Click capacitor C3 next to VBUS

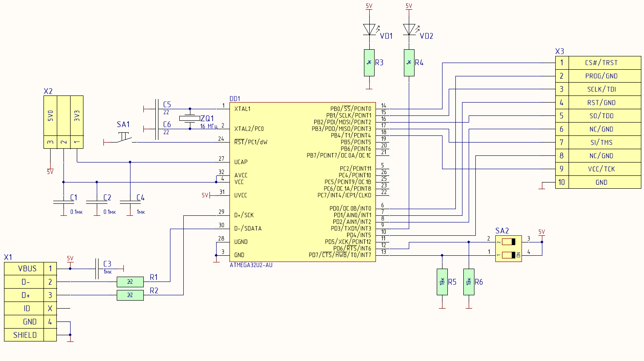click(97, 269)
